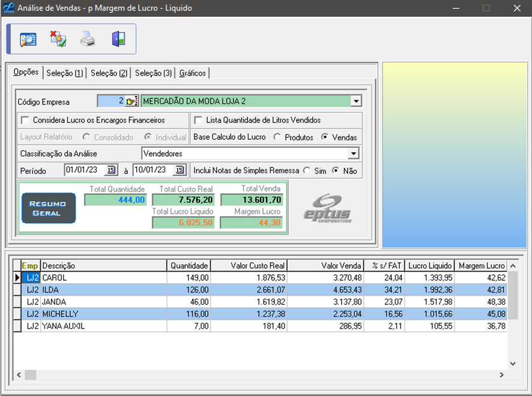Click the exit door toolbar icon
Viewport: 532px width, 396px height.
(x=118, y=40)
